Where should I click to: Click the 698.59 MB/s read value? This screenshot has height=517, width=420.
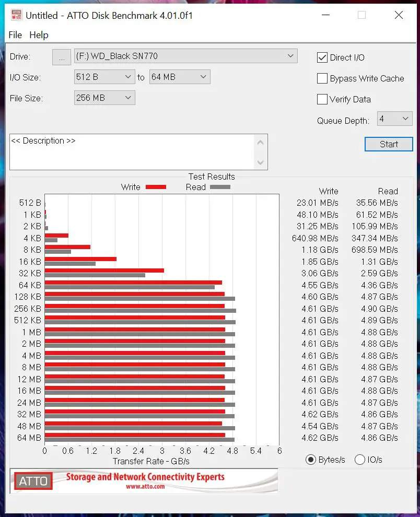(375, 250)
